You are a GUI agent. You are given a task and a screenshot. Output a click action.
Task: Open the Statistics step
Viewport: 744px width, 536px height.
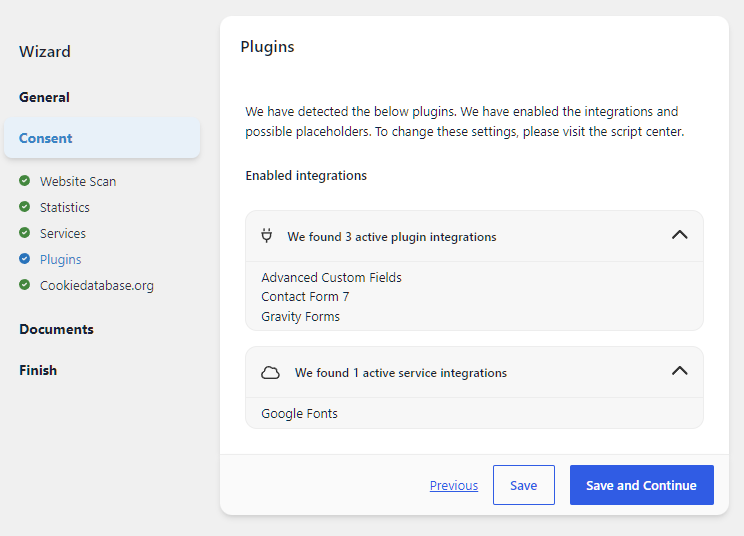point(65,207)
